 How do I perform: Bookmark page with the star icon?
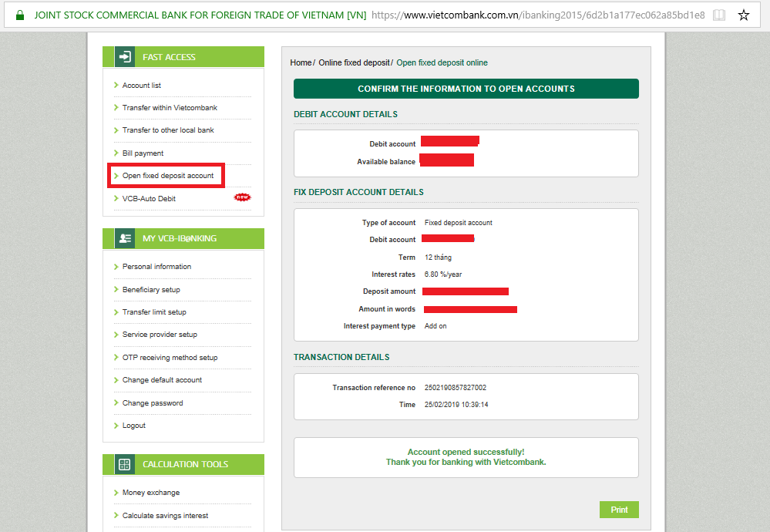click(744, 15)
